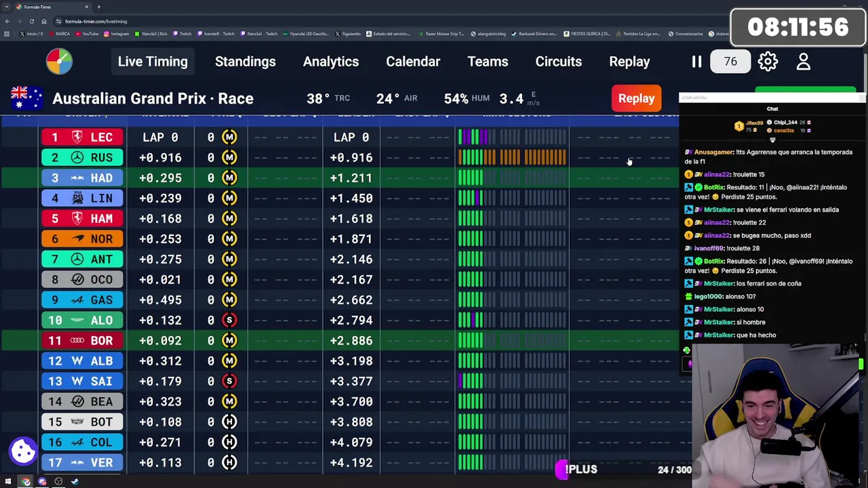Open the MARCA bookmark

59,34
